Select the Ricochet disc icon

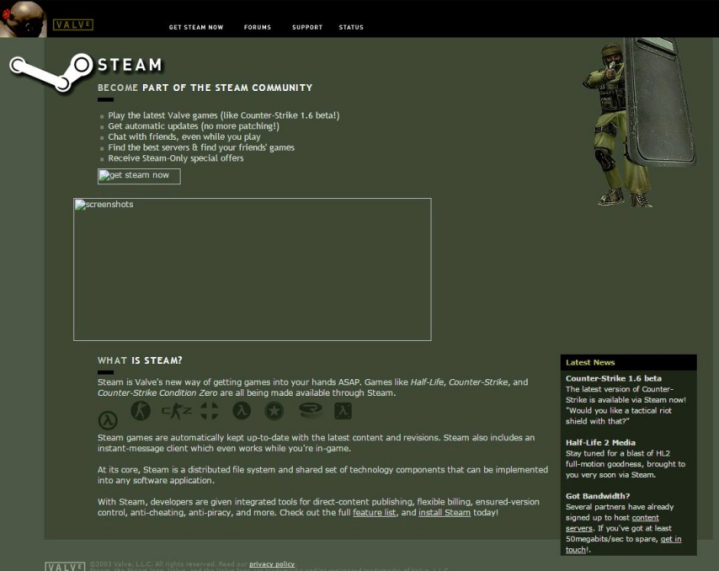pyautogui.click(x=310, y=410)
